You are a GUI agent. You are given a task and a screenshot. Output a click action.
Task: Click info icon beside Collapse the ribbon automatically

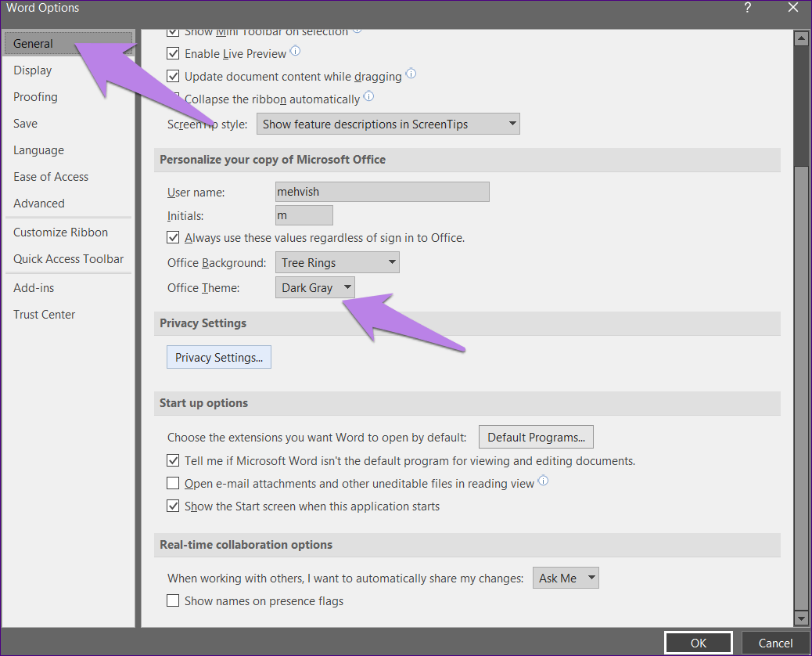coord(368,96)
